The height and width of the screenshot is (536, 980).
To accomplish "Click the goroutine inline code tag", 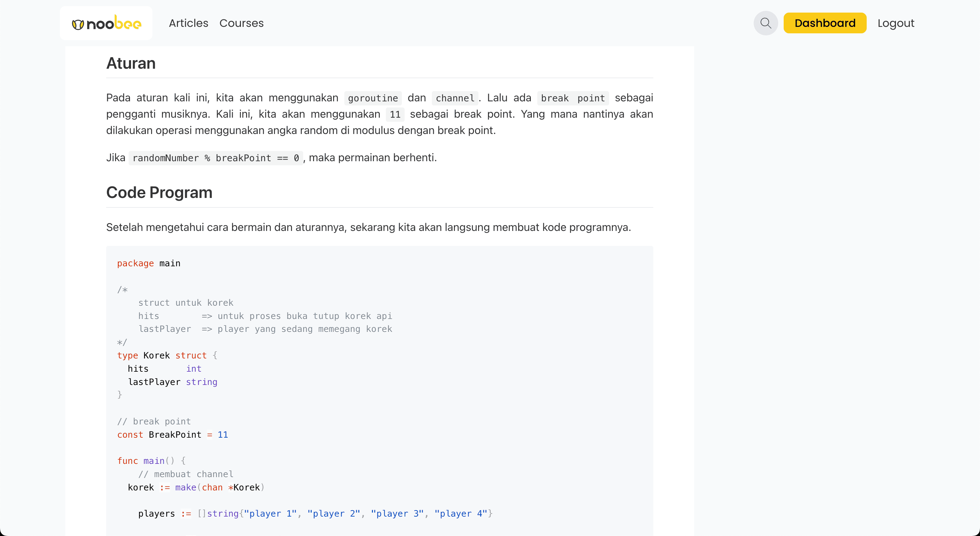I will (373, 98).
